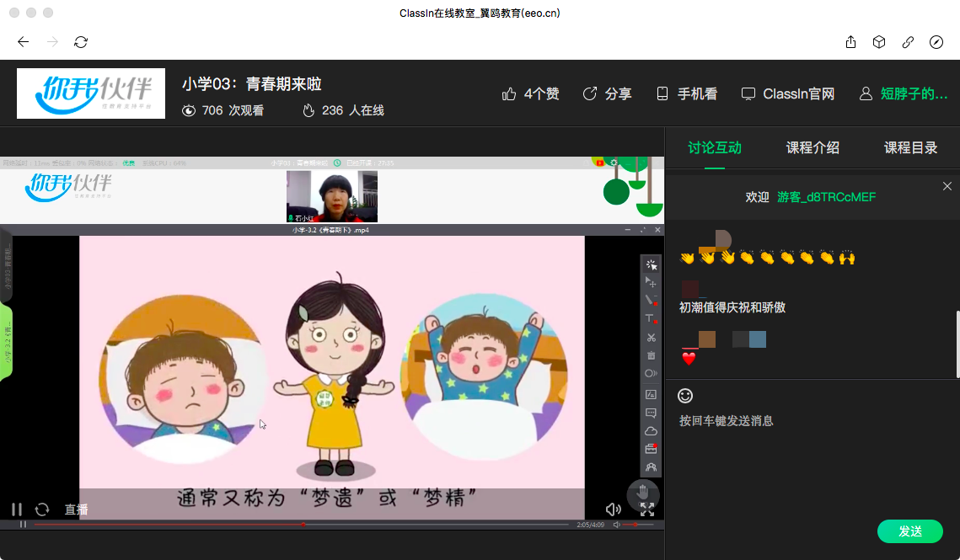Like the course with 4个赞 thumbs-up

click(x=530, y=93)
